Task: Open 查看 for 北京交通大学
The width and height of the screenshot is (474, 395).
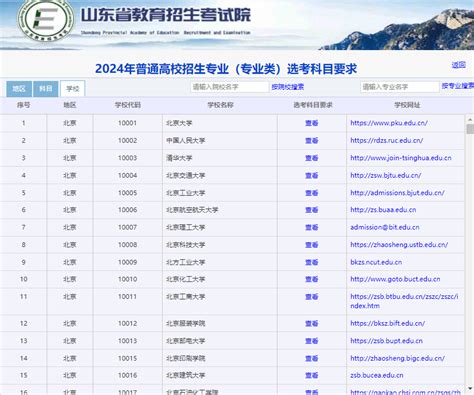Action: 312,175
